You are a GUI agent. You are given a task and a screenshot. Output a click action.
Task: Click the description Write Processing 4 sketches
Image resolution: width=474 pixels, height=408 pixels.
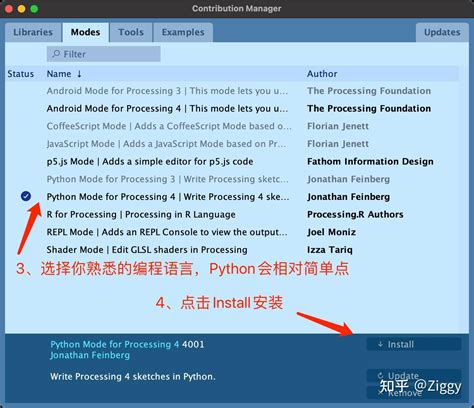(133, 376)
